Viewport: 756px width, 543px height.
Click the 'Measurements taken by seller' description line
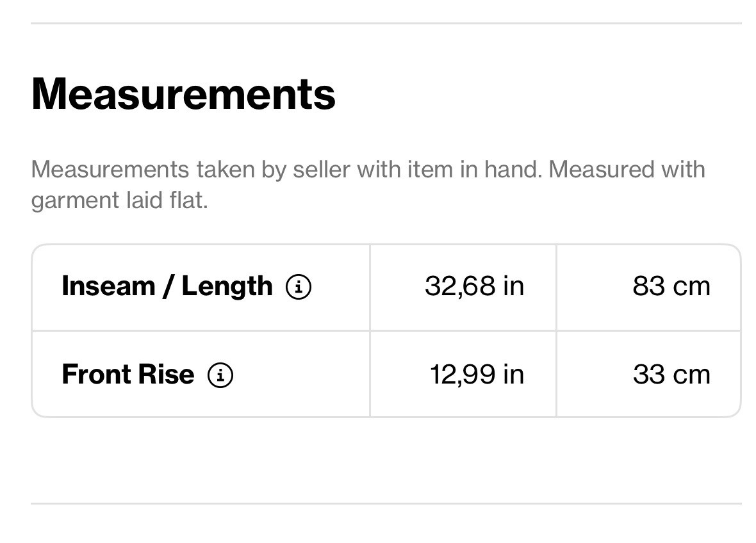pos(368,170)
